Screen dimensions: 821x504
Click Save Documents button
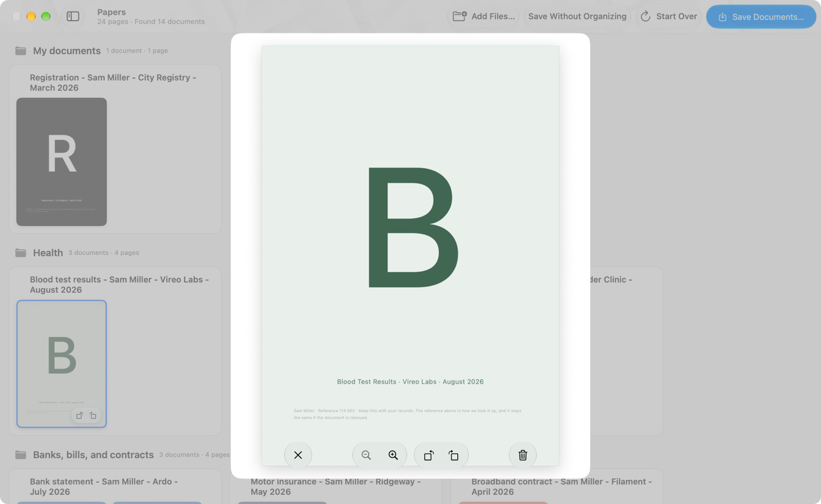[x=761, y=16]
